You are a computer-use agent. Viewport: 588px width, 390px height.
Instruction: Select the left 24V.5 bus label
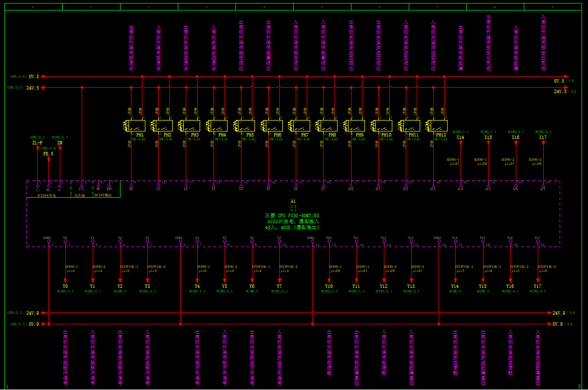point(33,88)
